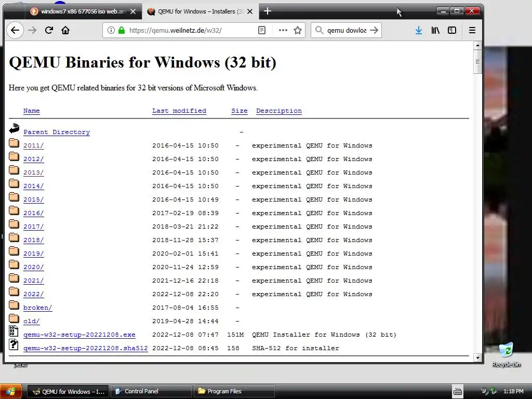Open the old/ folder link
The width and height of the screenshot is (532, 399).
[31, 321]
